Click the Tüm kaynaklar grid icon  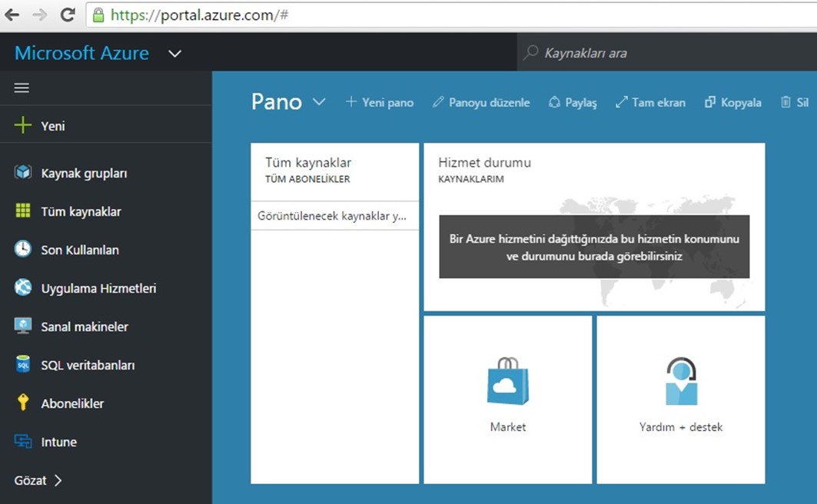[x=23, y=211]
